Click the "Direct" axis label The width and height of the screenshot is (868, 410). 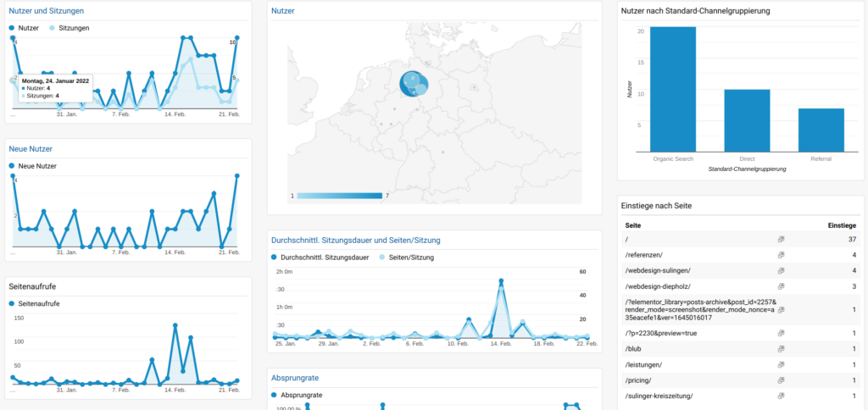(747, 159)
